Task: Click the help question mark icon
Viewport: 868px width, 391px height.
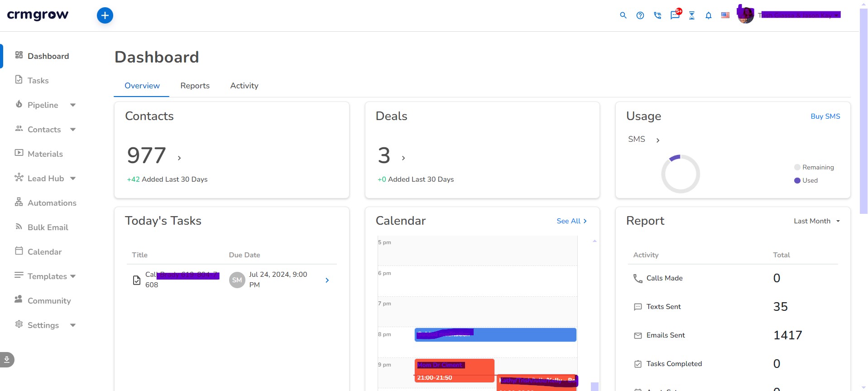Action: coord(640,15)
